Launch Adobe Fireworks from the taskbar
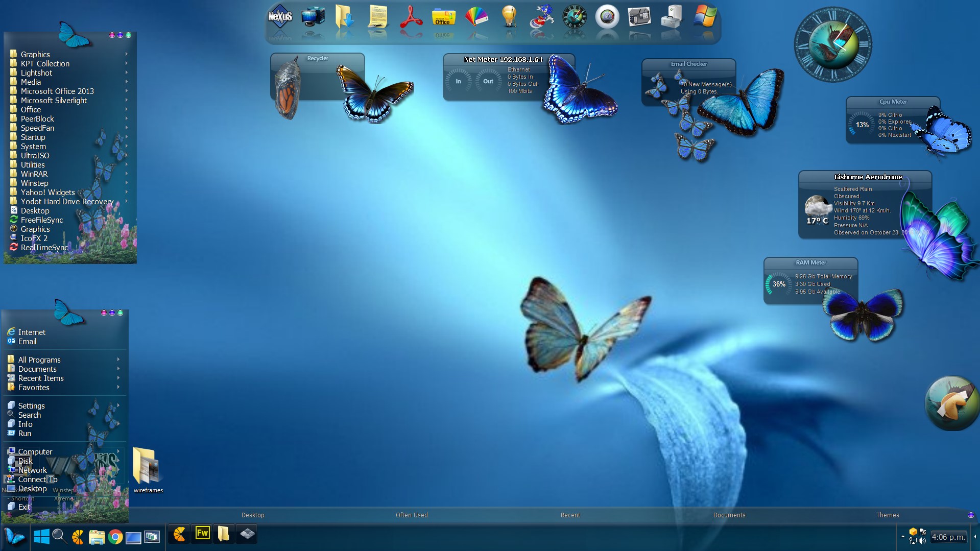980x551 pixels. [202, 534]
